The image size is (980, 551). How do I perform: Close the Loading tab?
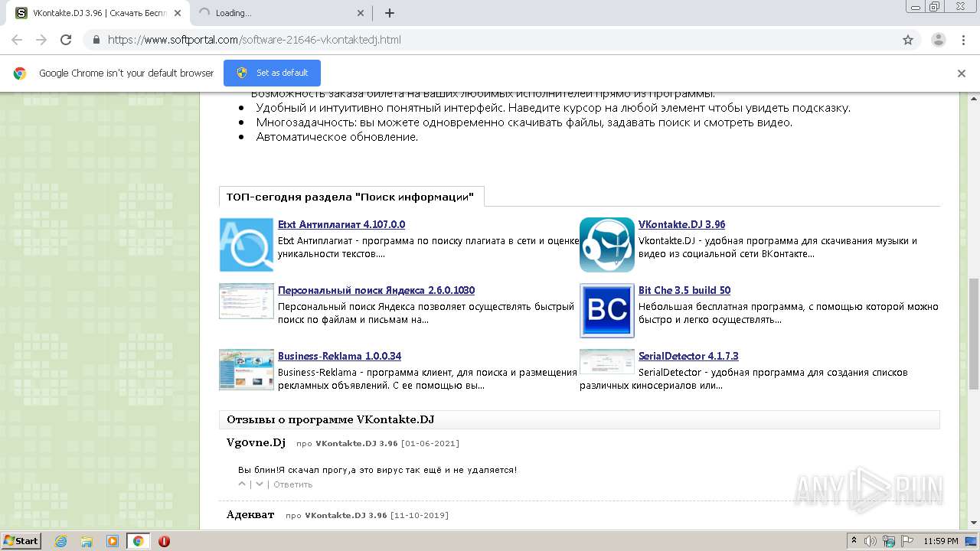click(x=361, y=13)
